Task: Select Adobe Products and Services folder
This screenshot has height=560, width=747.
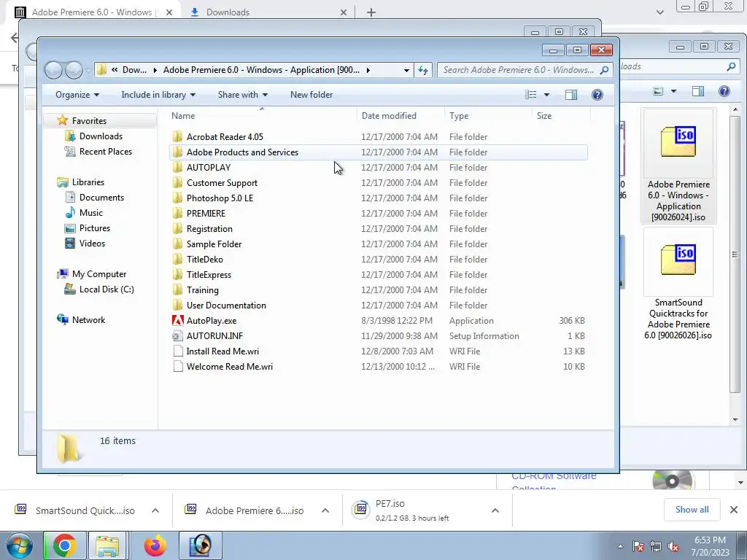Action: pyautogui.click(x=379, y=152)
